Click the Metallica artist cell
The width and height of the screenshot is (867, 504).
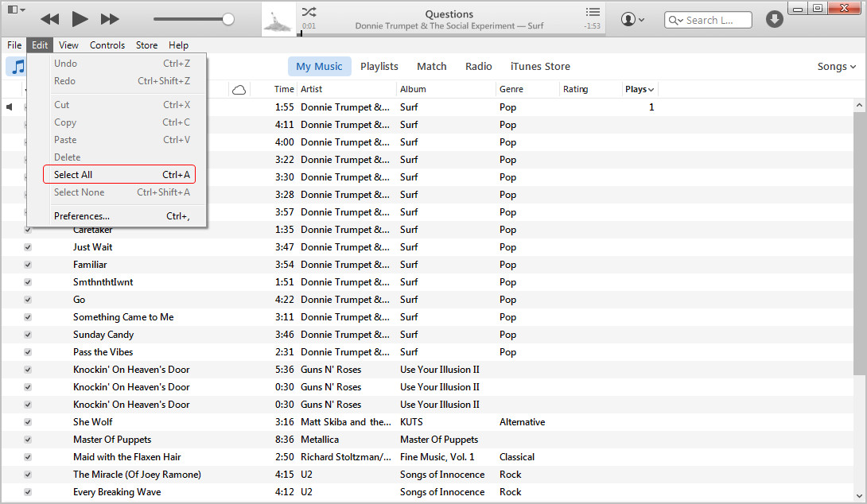[x=320, y=440]
